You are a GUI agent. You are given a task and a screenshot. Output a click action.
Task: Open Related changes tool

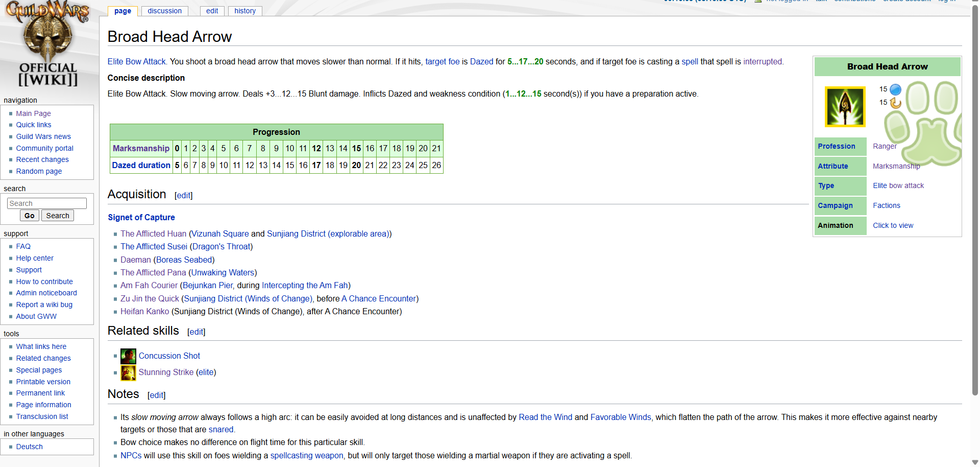(43, 358)
